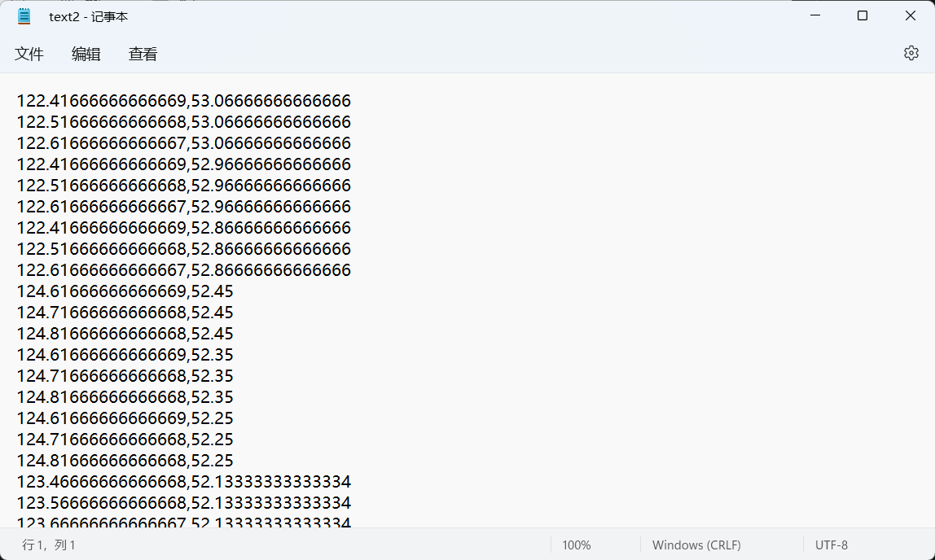Click the line 122.51666666666668,52.86666666666666
The width and height of the screenshot is (935, 560).
tap(184, 249)
